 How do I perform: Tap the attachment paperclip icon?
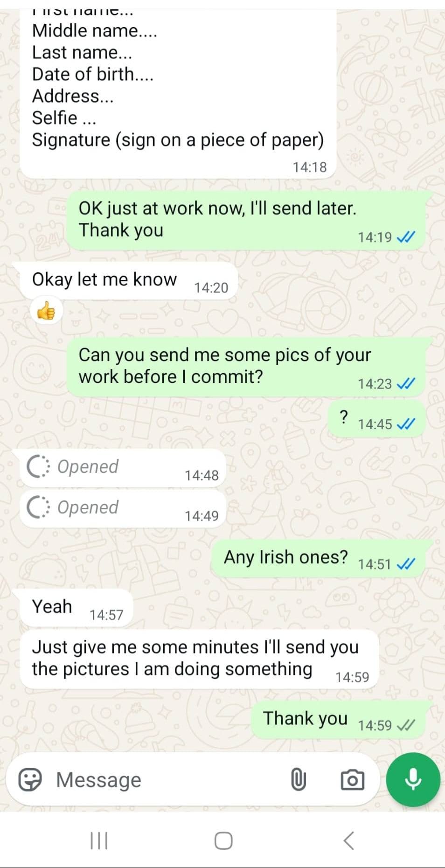pos(299,780)
